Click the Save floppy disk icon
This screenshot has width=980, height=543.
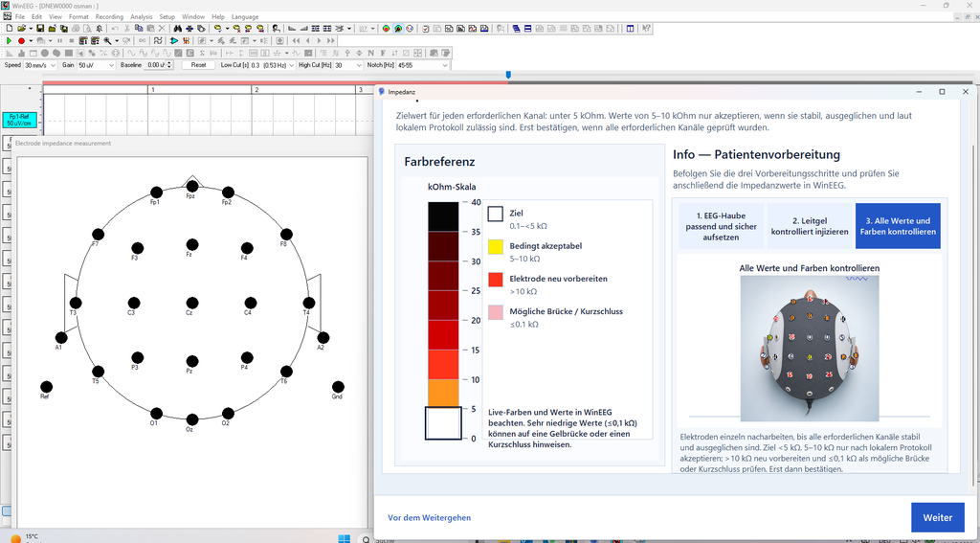point(40,28)
